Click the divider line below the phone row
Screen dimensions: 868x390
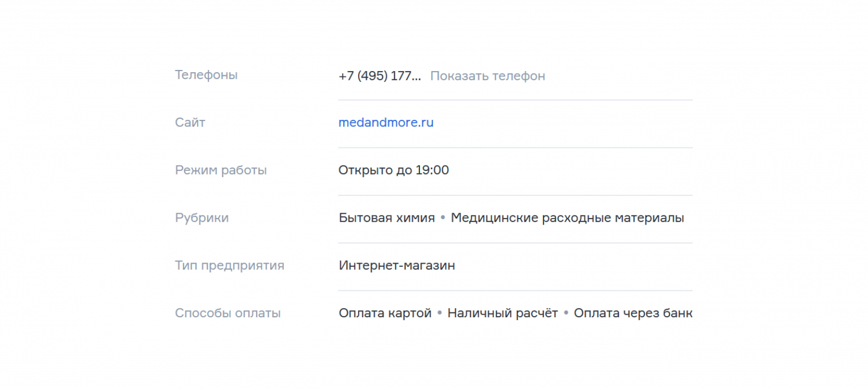pyautogui.click(x=515, y=100)
